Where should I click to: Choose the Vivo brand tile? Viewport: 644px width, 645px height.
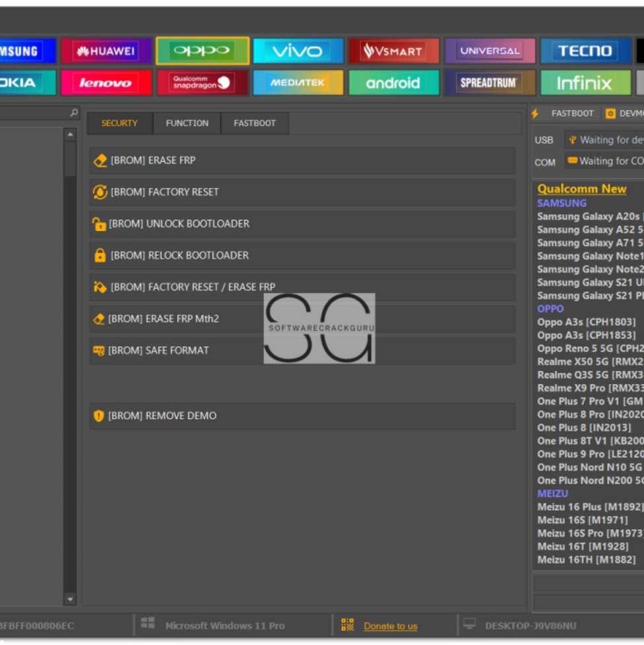pos(298,51)
